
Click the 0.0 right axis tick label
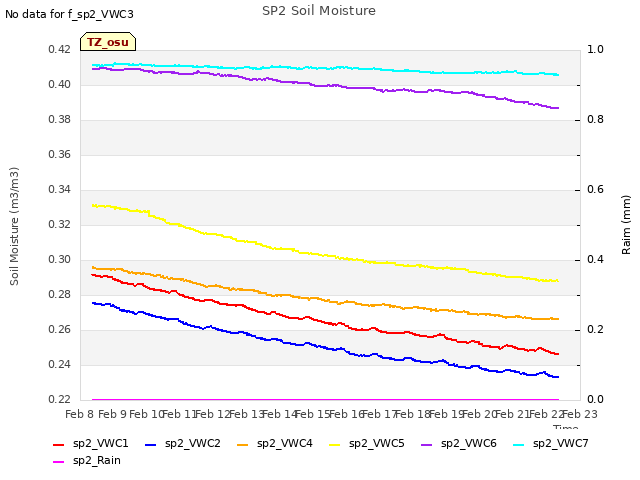[596, 399]
